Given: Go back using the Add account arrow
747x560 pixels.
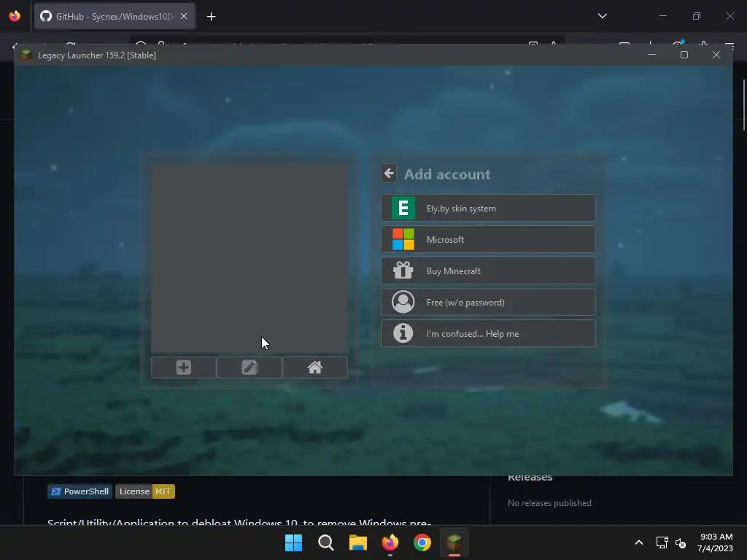Looking at the screenshot, I should [x=389, y=174].
